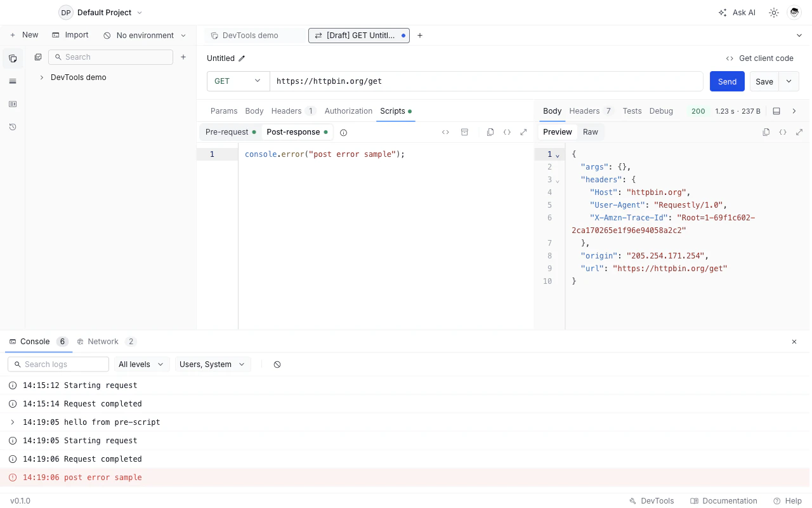Screen dimensions: 812x508
Task: Open the response Headers tab
Action: 591,111
